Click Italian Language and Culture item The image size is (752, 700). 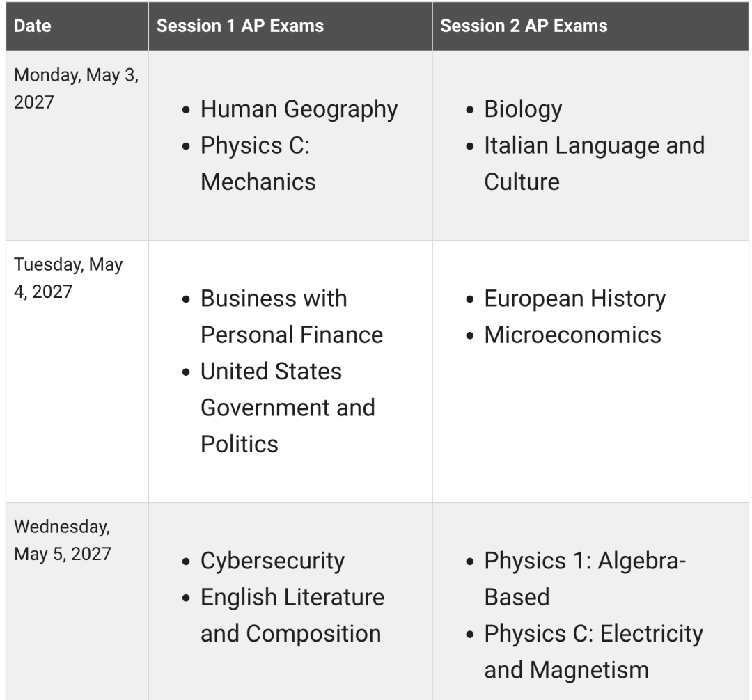594,164
